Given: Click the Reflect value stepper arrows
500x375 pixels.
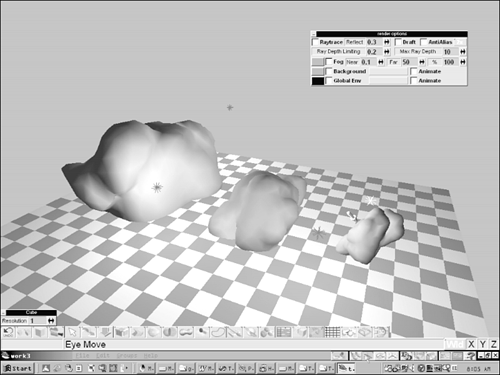Looking at the screenshot, I should pyautogui.click(x=387, y=42).
